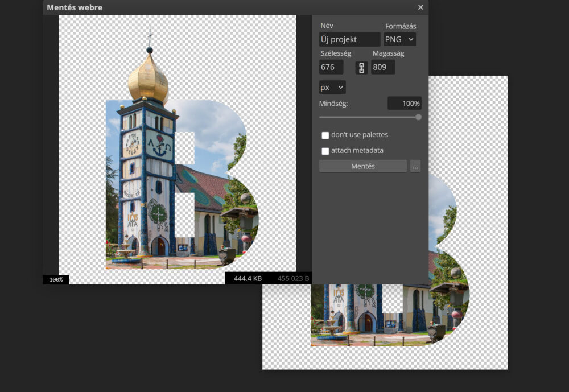Click the Mentés save button
The height and width of the screenshot is (392, 569).
363,166
